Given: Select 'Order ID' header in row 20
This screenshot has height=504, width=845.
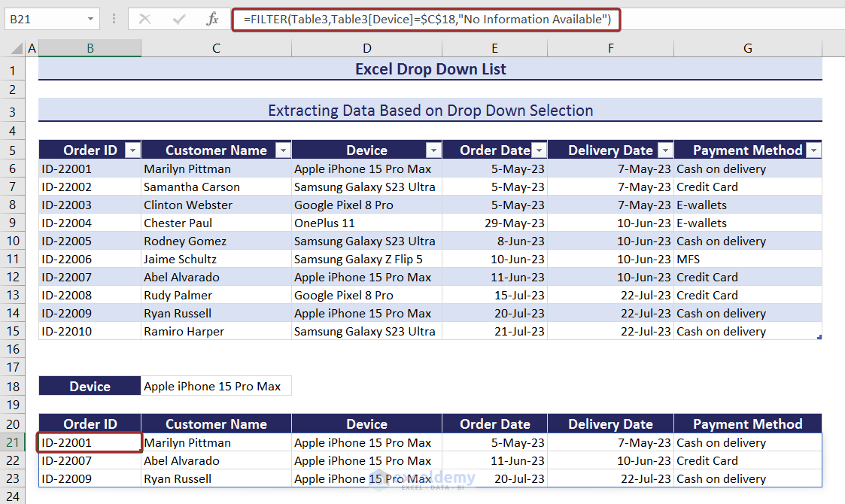Looking at the screenshot, I should 90,424.
